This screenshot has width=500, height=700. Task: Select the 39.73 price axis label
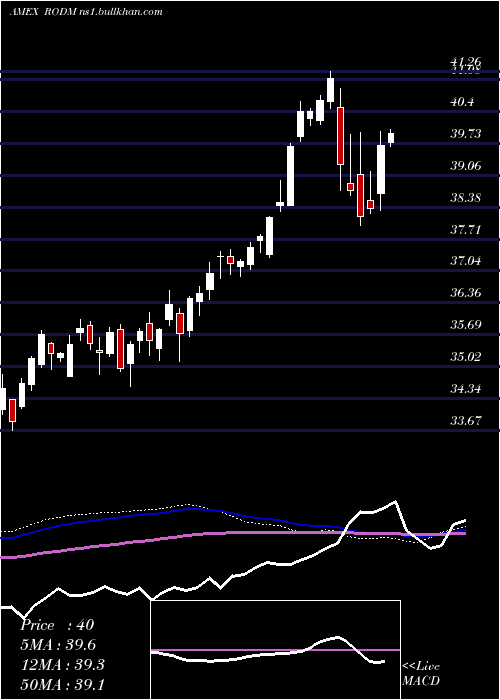(466, 133)
